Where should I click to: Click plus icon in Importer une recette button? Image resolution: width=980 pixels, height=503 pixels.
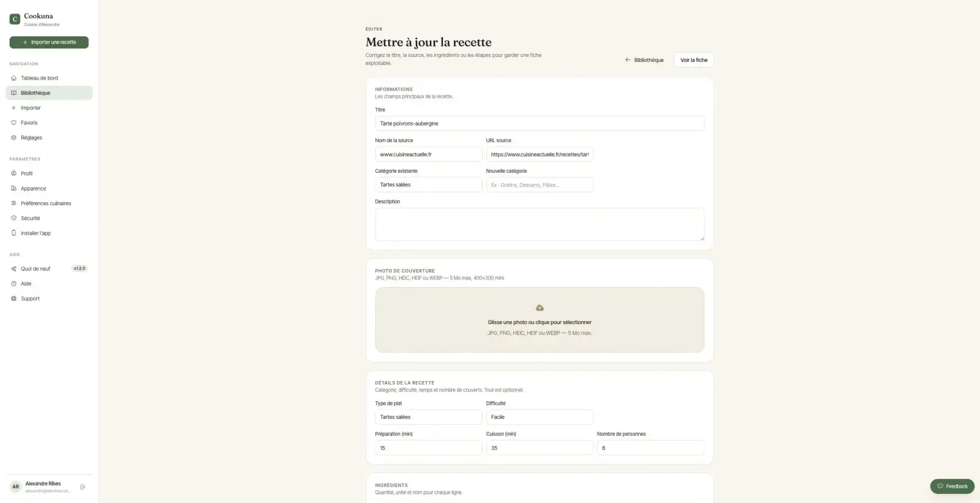25,42
